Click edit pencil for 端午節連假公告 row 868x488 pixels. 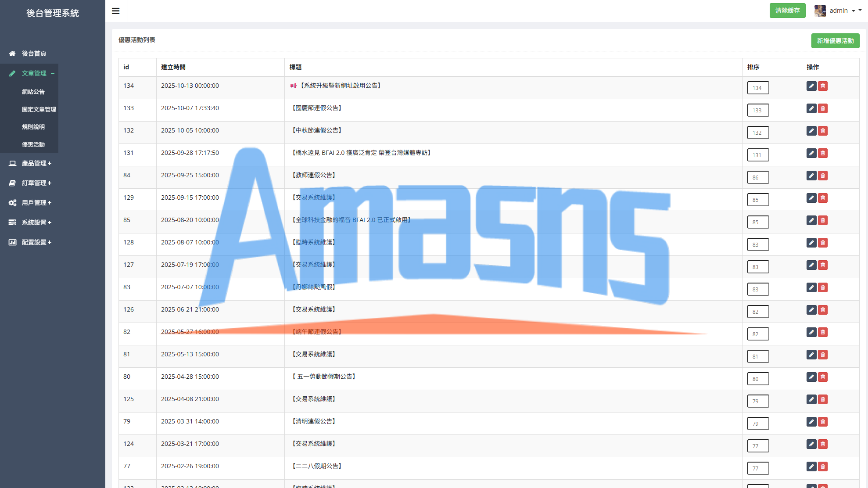tap(811, 332)
